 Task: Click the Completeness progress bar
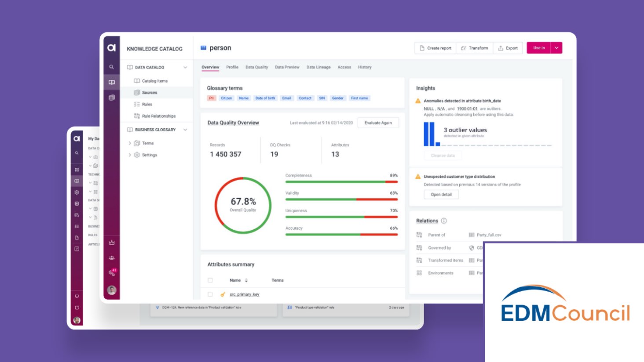[341, 181]
